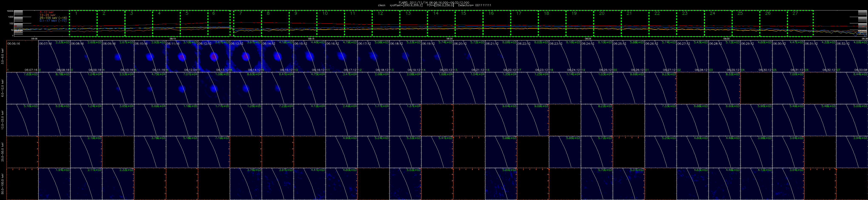Image resolution: width=868 pixels, height=200 pixels.
Task: Choose interval 4 on the light curve
Action: (x=166, y=23)
